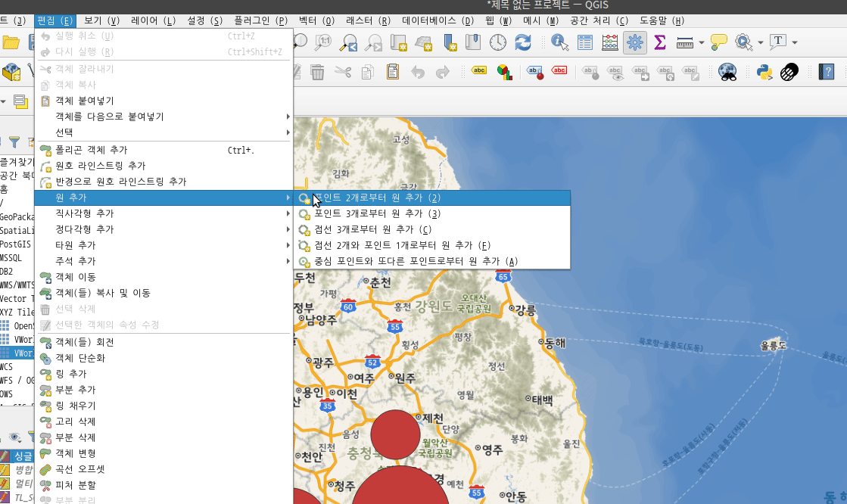The height and width of the screenshot is (504, 847).
Task: Click Pin/Unpin Labels blue ab icon
Action: [x=535, y=72]
